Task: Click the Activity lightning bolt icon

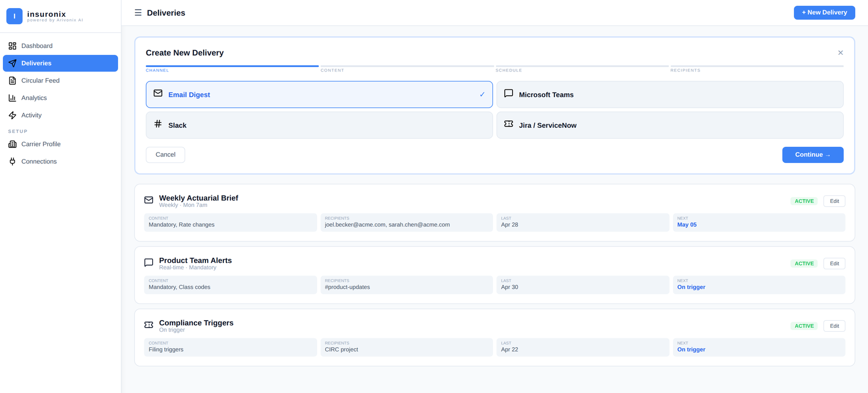Action: 12,115
